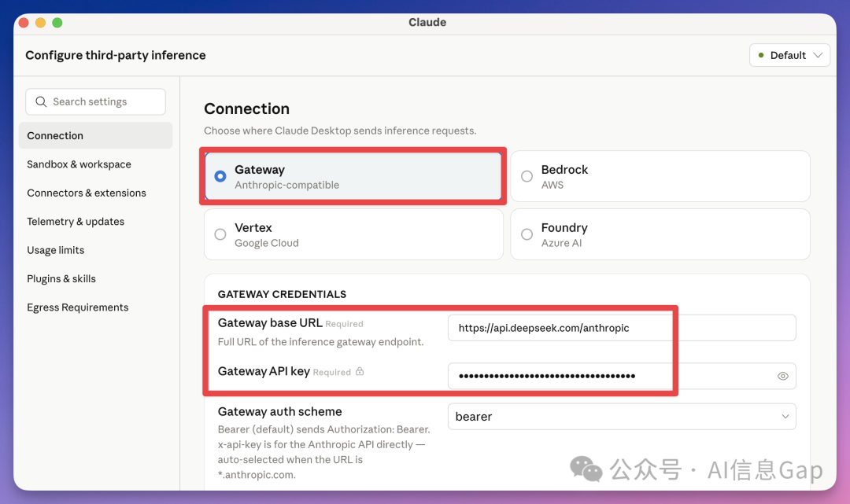This screenshot has height=504, width=850.
Task: Choose the Bedrock AWS radio option
Action: click(x=527, y=177)
